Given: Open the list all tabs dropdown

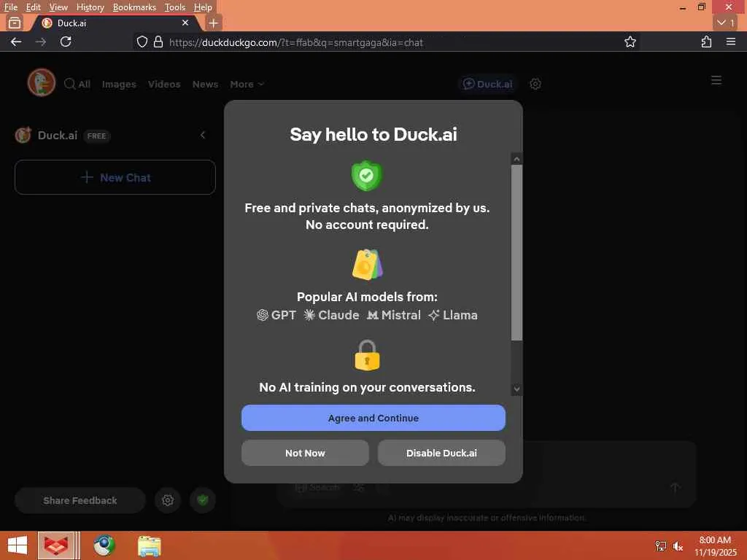Looking at the screenshot, I should pos(726,23).
